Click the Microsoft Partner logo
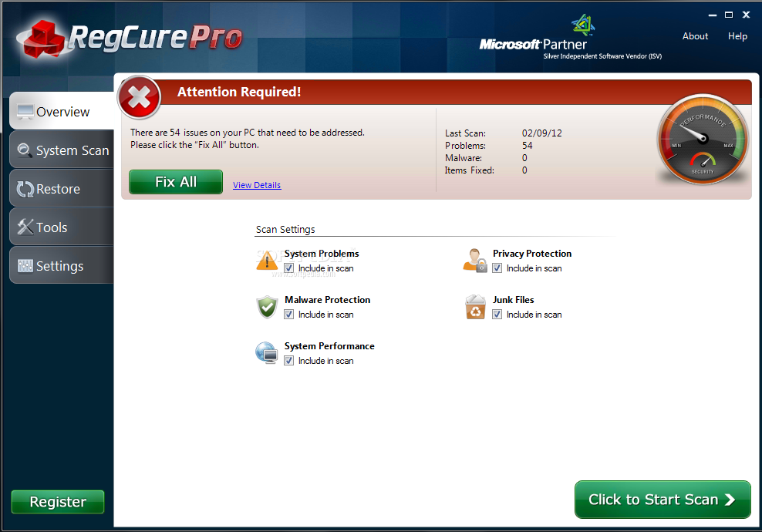762x532 pixels. [571, 39]
